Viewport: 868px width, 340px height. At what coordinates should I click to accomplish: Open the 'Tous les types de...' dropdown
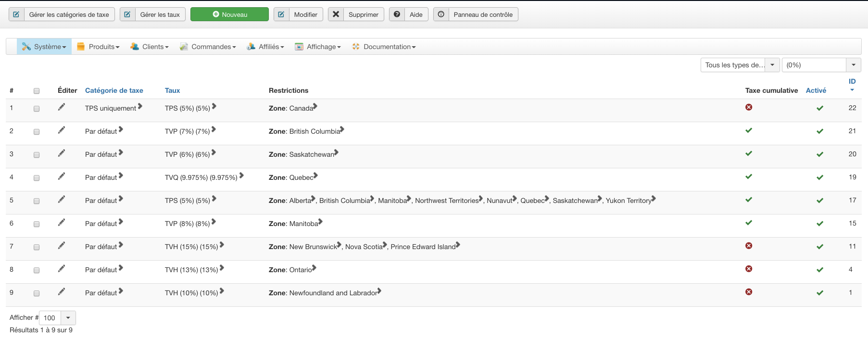coord(740,65)
